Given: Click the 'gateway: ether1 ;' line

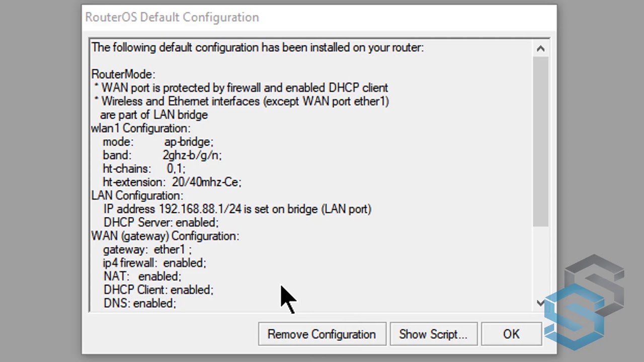Looking at the screenshot, I should [147, 249].
